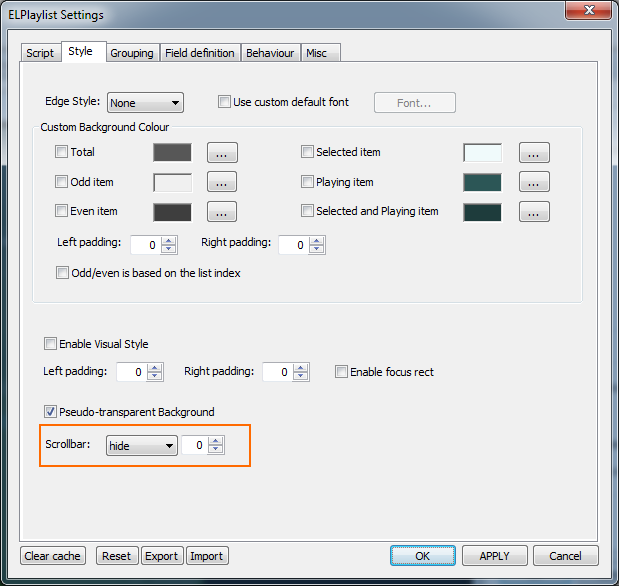619x586 pixels.
Task: Click the APPLY button
Action: point(495,556)
